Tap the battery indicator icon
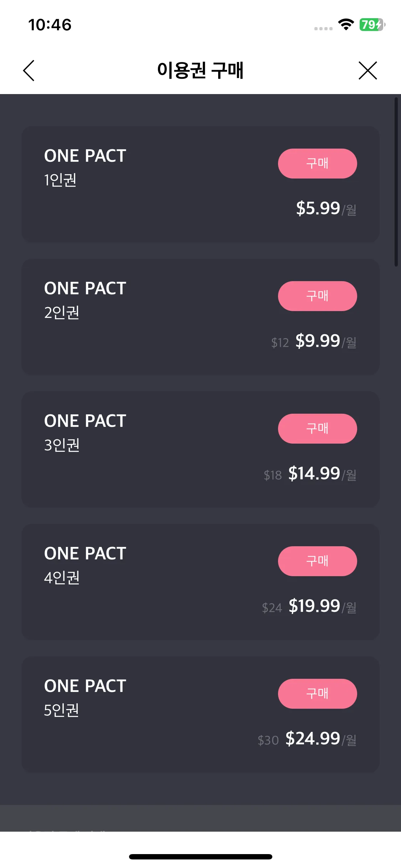 [372, 25]
